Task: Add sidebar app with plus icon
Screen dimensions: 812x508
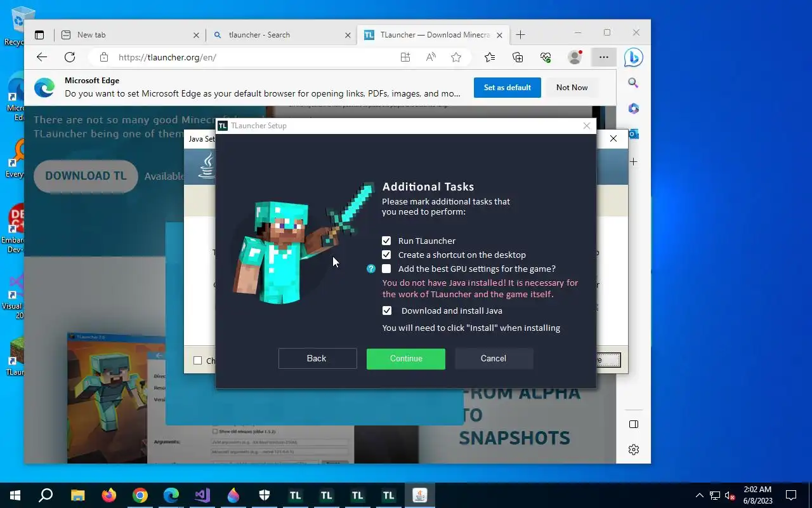Action: pos(633,162)
